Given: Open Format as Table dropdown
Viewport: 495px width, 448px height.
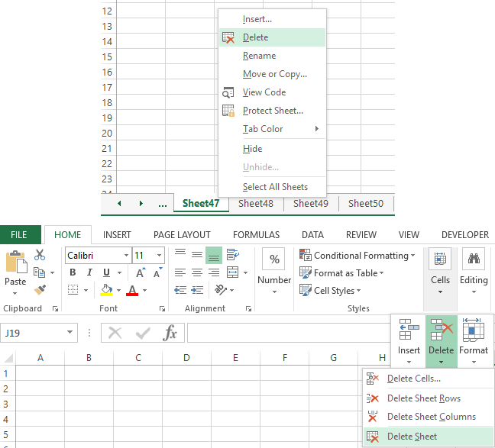Looking at the screenshot, I should [341, 272].
